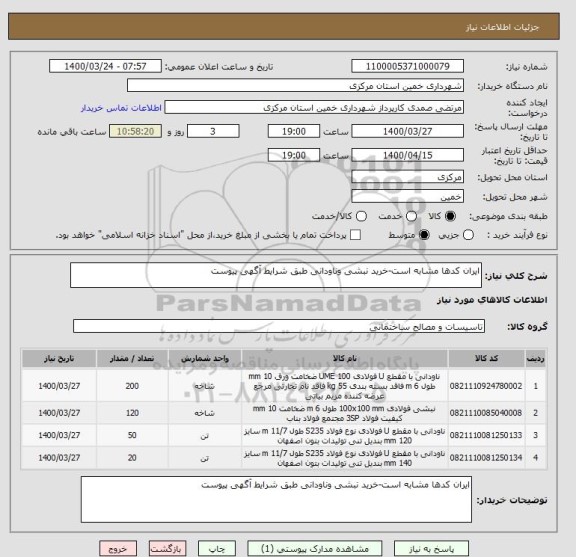
Task: Click the general description 'شرح کلی نیاز' text box
Action: [x=276, y=275]
